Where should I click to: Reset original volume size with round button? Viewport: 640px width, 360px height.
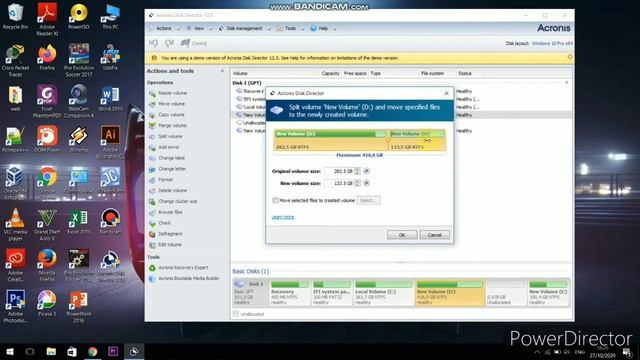pyautogui.click(x=366, y=171)
